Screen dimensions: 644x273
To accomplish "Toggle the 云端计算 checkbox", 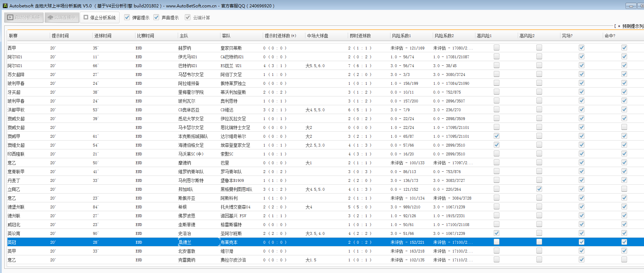I will click(188, 17).
